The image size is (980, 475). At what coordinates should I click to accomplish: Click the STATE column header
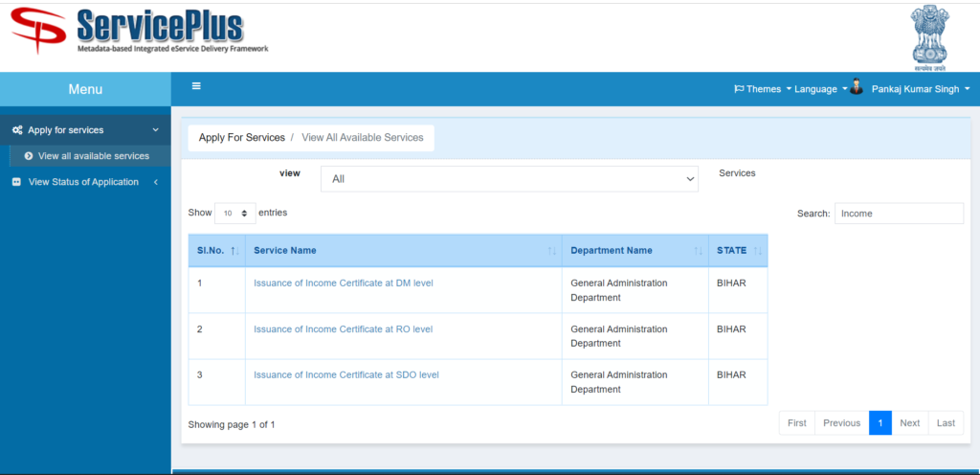coord(738,251)
